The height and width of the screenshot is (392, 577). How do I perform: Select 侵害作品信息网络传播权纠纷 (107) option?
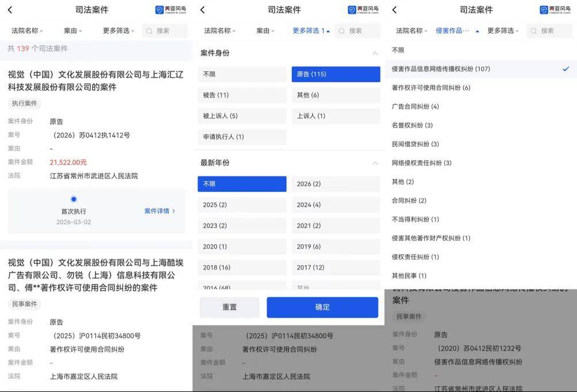coord(480,69)
